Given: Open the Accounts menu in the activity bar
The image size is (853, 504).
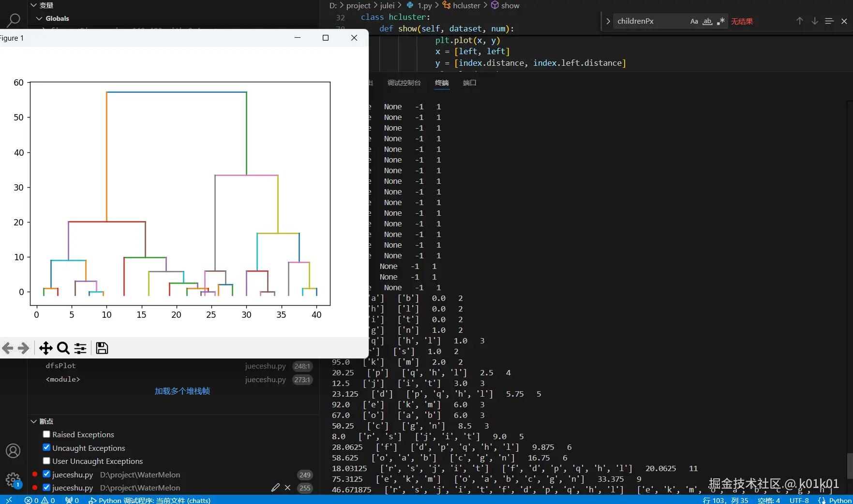Looking at the screenshot, I should click(x=13, y=451).
